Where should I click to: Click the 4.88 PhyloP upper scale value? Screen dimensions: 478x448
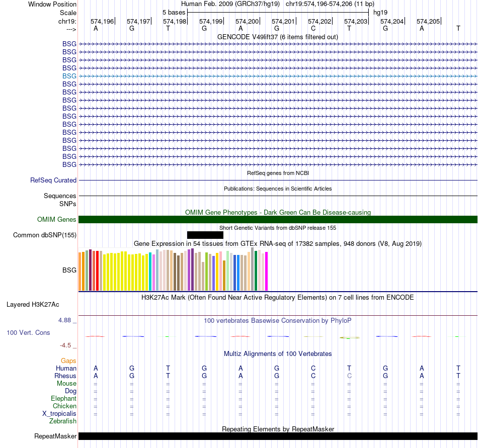64,320
